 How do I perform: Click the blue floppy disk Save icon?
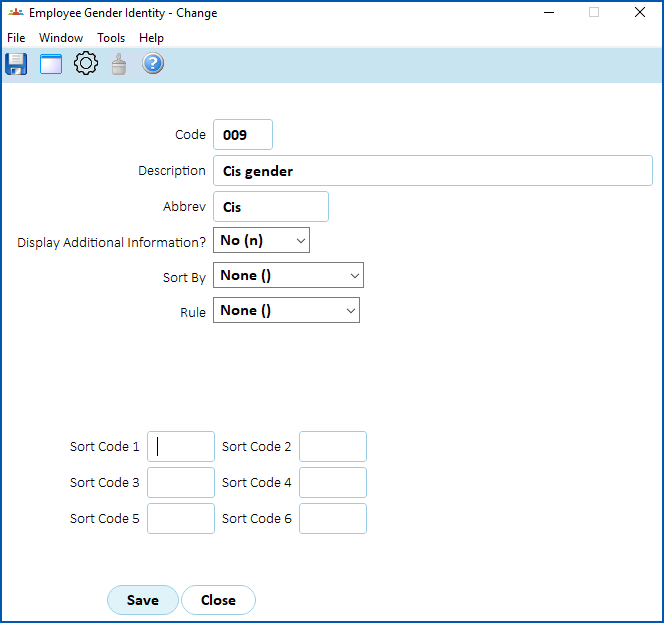(x=16, y=64)
